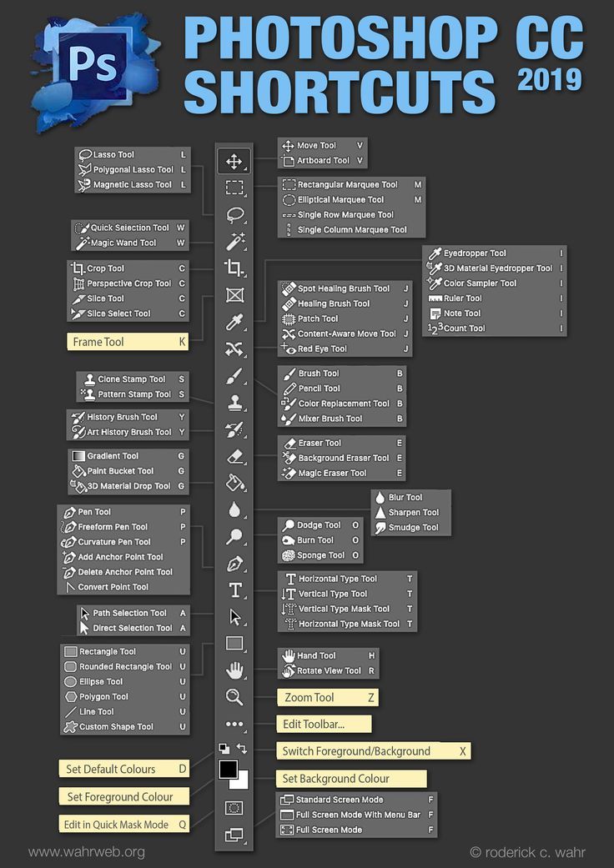Image resolution: width=614 pixels, height=868 pixels.
Task: Activate the Hand tool icon
Action: [x=234, y=670]
